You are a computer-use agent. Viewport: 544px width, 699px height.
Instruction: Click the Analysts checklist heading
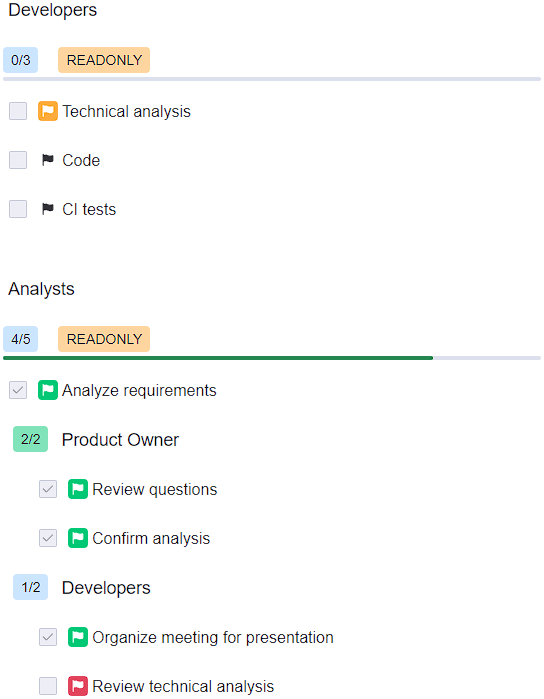coord(41,289)
